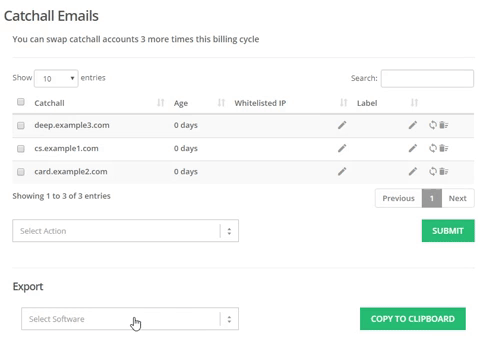The height and width of the screenshot is (364, 480).
Task: Check the cs.example1.com row checkbox
Action: (21, 149)
